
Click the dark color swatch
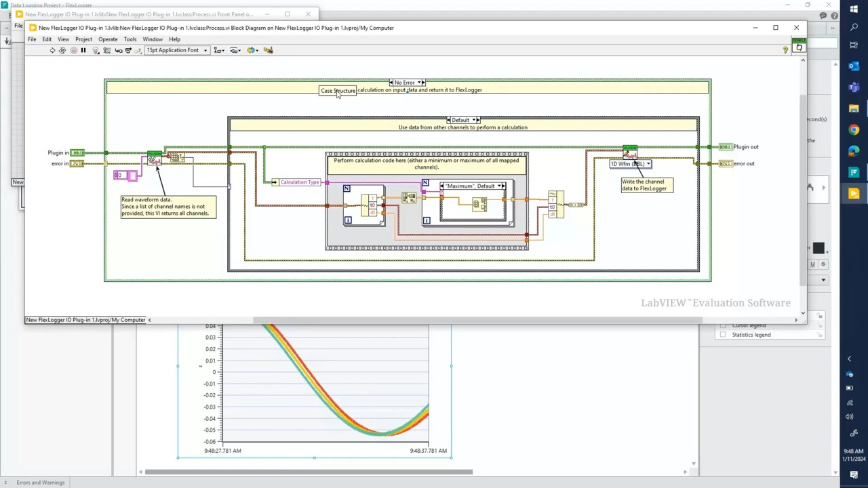[x=818, y=249]
